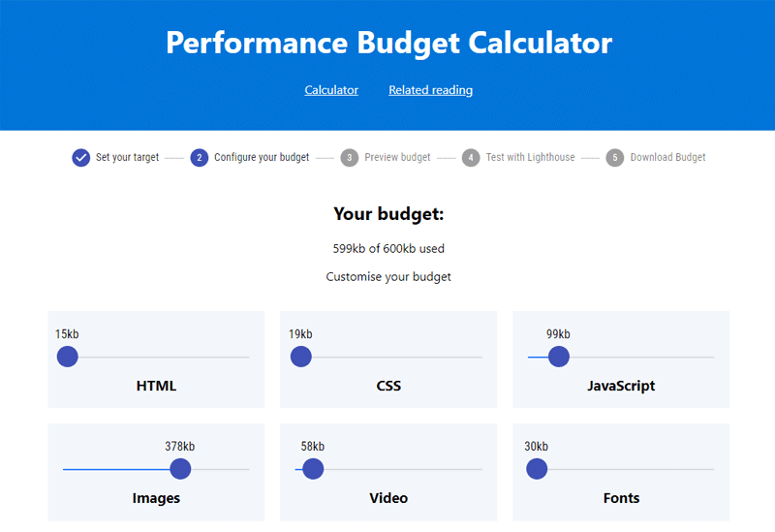The image size is (775, 532).
Task: Open the Related reading link
Action: 431,90
